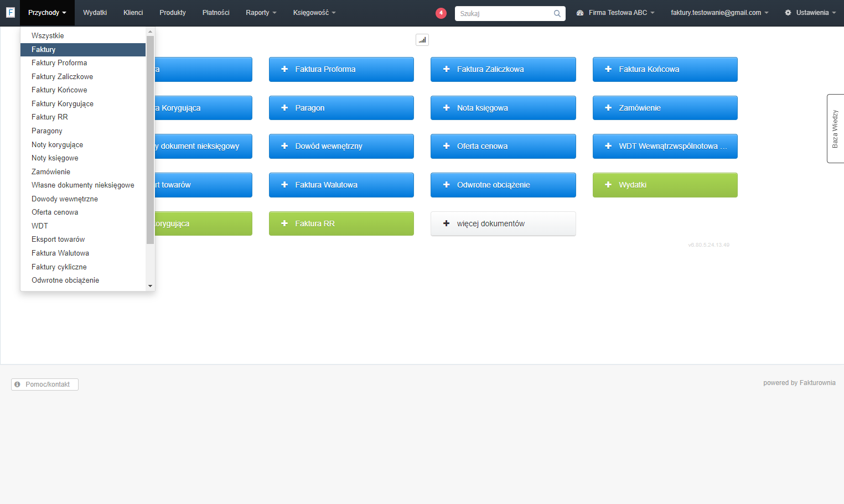Add a new Zamówienie document

tap(665, 108)
